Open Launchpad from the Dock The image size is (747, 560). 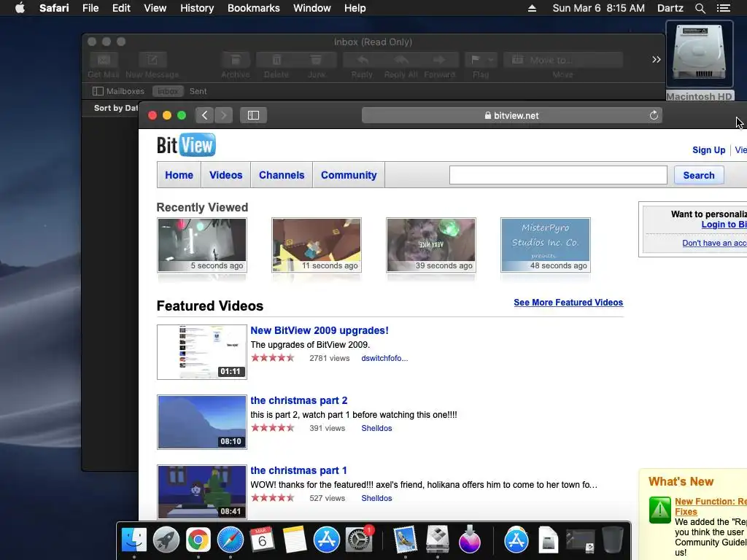click(x=166, y=540)
